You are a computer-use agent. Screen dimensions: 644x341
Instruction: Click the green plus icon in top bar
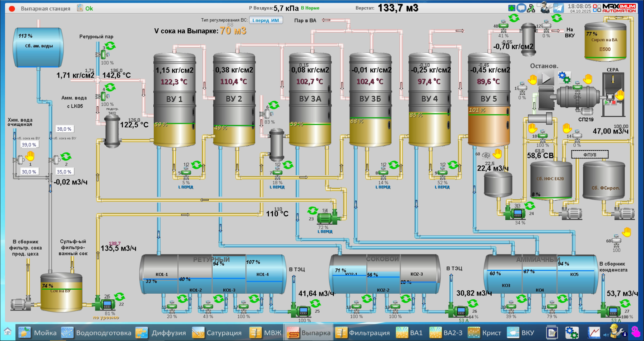(x=511, y=8)
